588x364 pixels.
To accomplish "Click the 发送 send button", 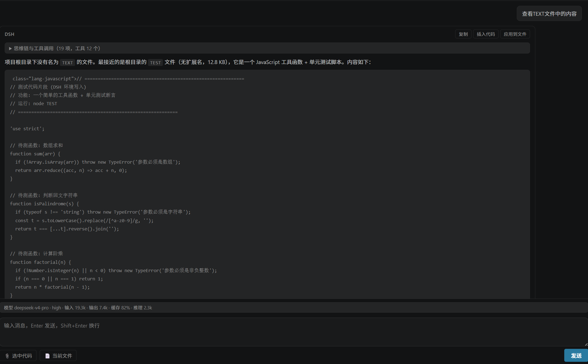I will (576, 355).
